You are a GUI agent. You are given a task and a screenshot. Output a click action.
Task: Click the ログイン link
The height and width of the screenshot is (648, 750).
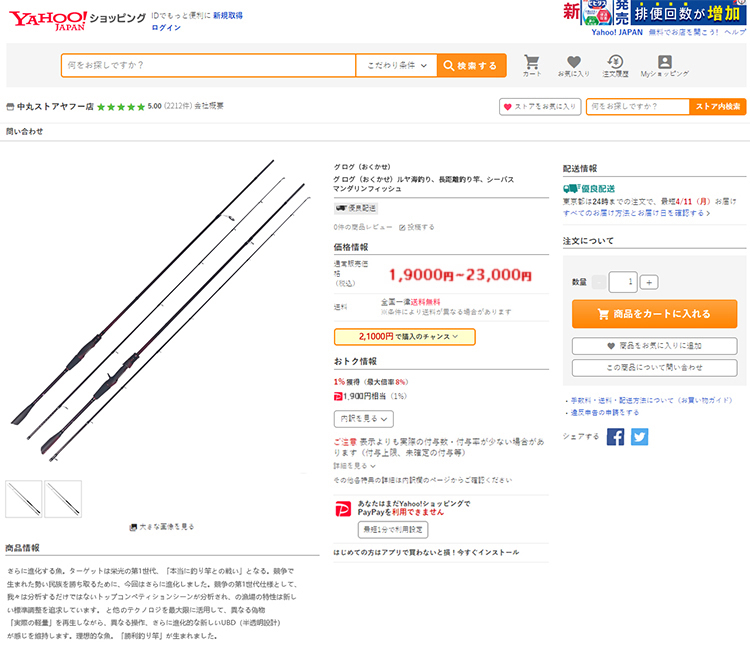[x=166, y=27]
